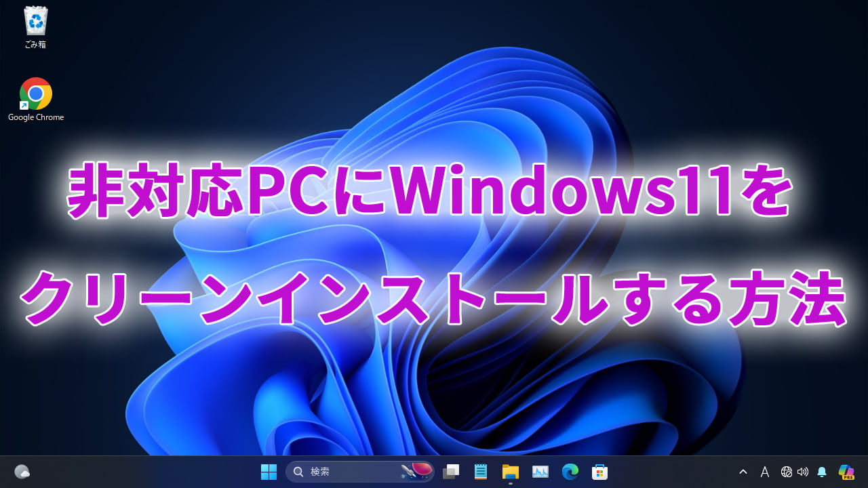Open the notification bell panel
This screenshot has height=488, width=868.
(x=821, y=472)
